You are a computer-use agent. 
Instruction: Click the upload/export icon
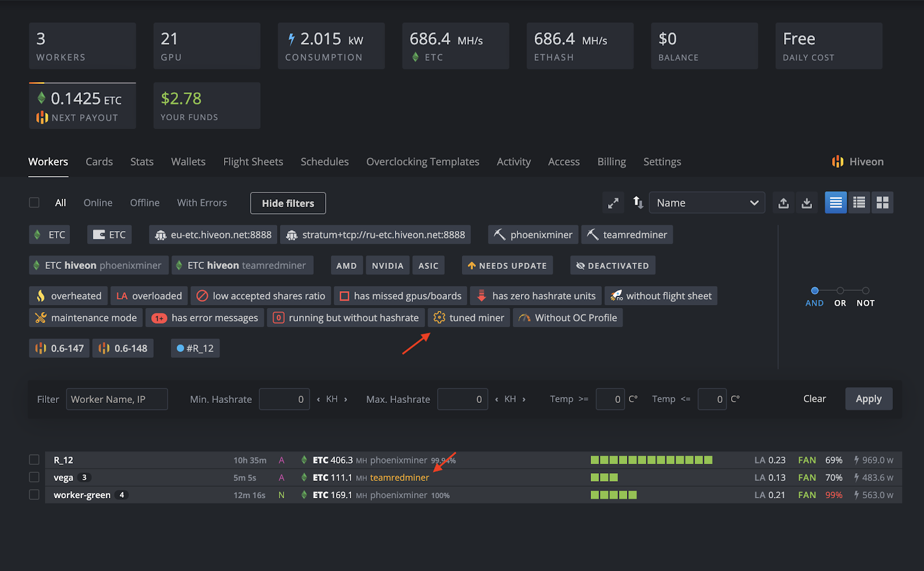tap(784, 203)
